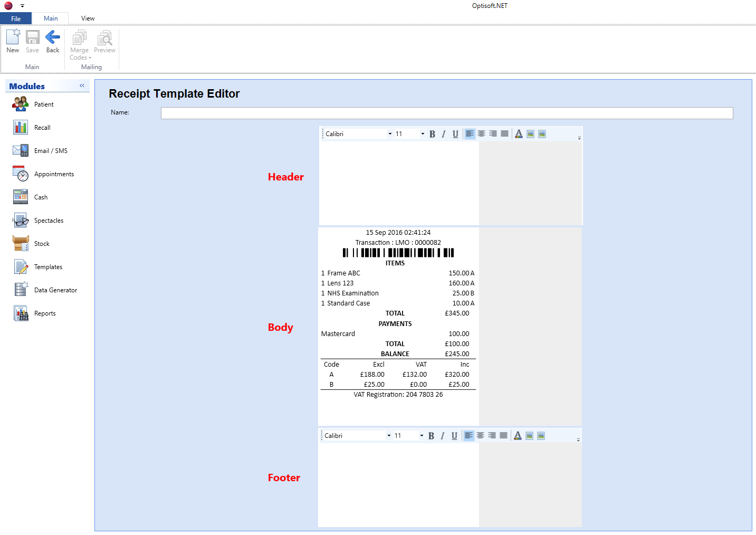Align left in the Footer toolbar
This screenshot has height=535, width=756.
click(468, 436)
